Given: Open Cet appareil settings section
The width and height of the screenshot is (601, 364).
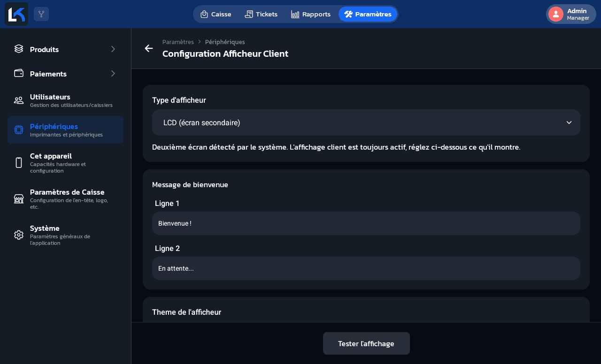Looking at the screenshot, I should [65, 163].
